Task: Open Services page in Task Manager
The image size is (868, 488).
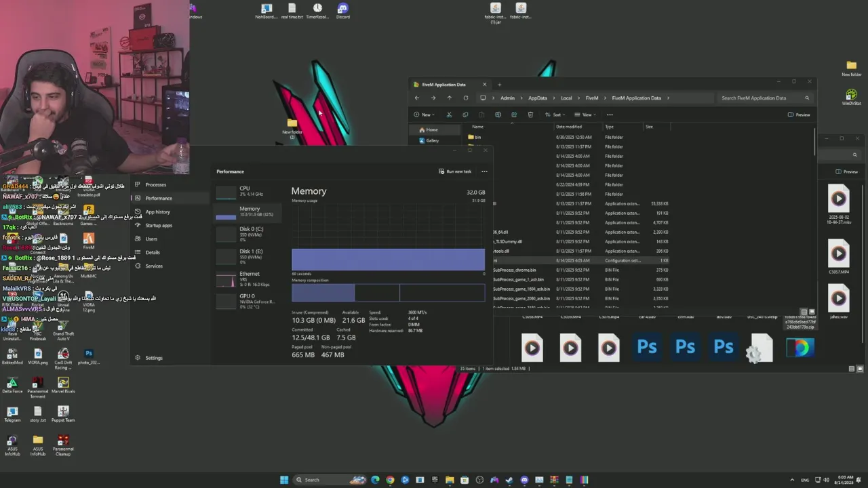Action: tap(154, 266)
